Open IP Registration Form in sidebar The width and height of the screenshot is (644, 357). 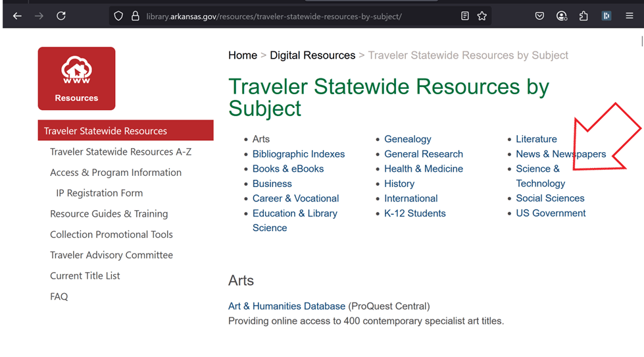[x=99, y=193]
